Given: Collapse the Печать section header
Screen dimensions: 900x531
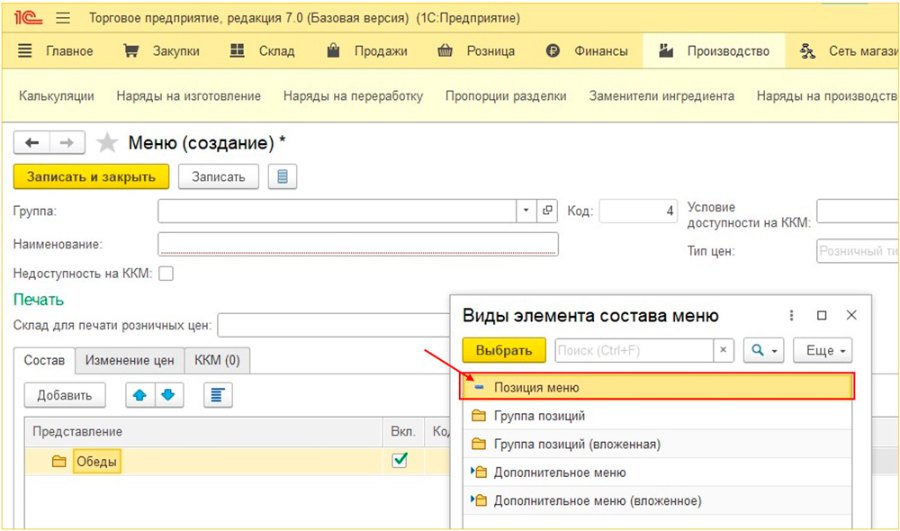Looking at the screenshot, I should click(x=38, y=300).
